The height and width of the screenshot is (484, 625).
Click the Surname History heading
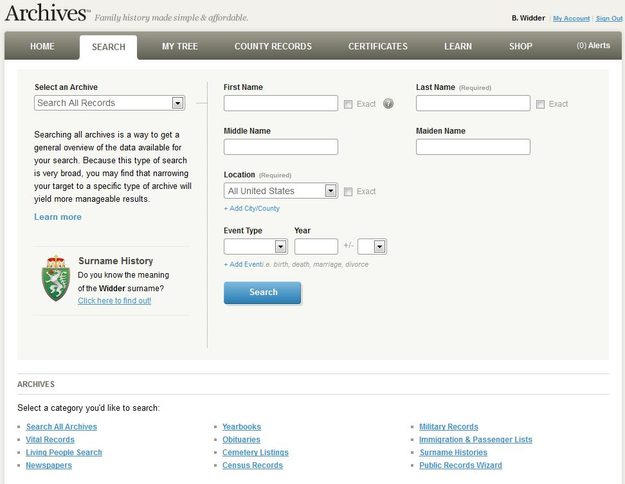[116, 261]
